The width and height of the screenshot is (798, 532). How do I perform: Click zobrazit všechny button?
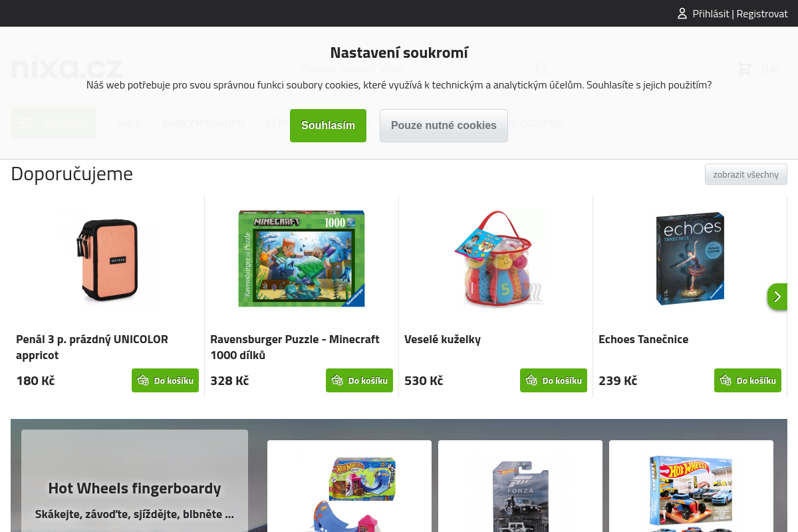point(746,174)
